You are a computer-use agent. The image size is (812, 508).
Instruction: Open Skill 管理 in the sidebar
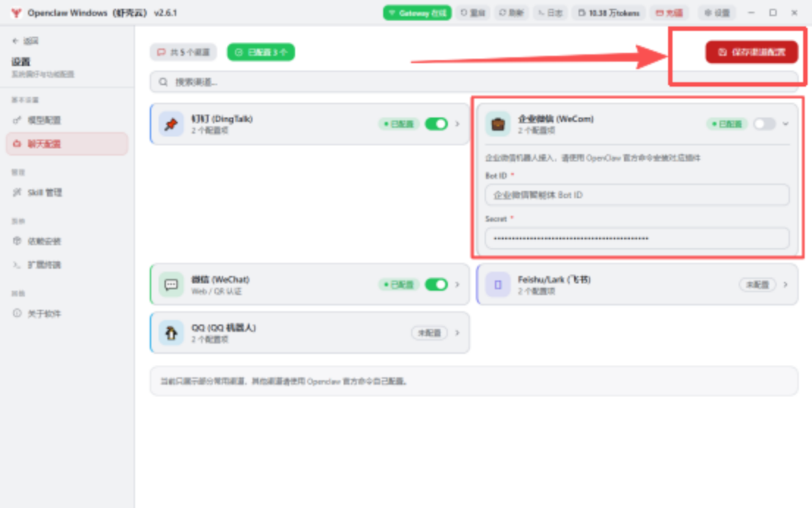point(68,192)
